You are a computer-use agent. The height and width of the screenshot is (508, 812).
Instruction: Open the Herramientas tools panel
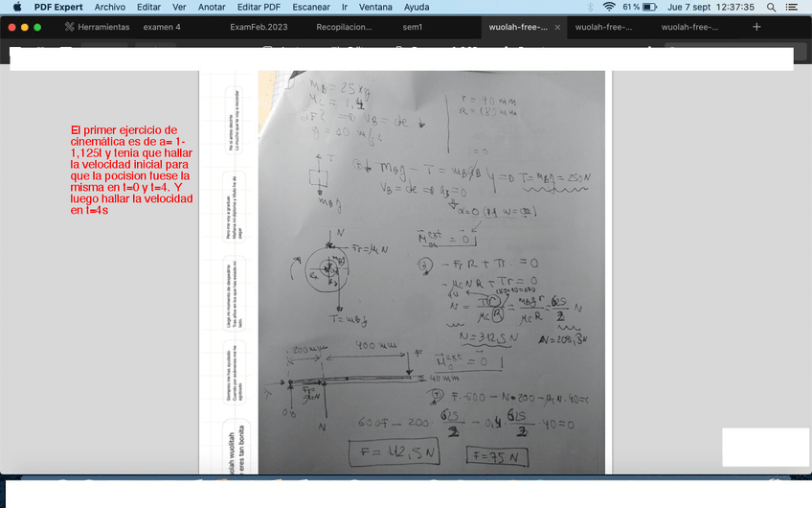pos(97,27)
